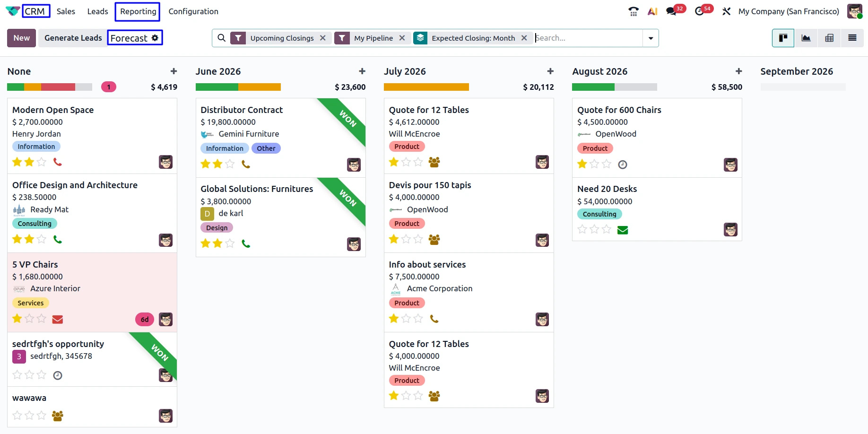
Task: Switch to Pivot view
Action: click(829, 38)
